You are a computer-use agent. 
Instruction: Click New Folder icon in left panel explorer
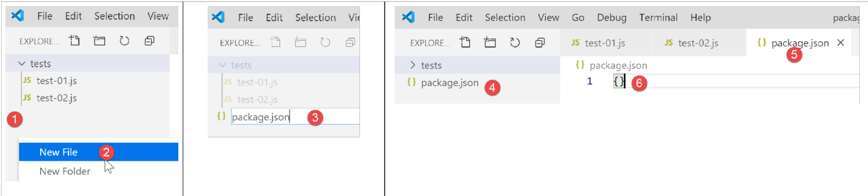point(99,41)
